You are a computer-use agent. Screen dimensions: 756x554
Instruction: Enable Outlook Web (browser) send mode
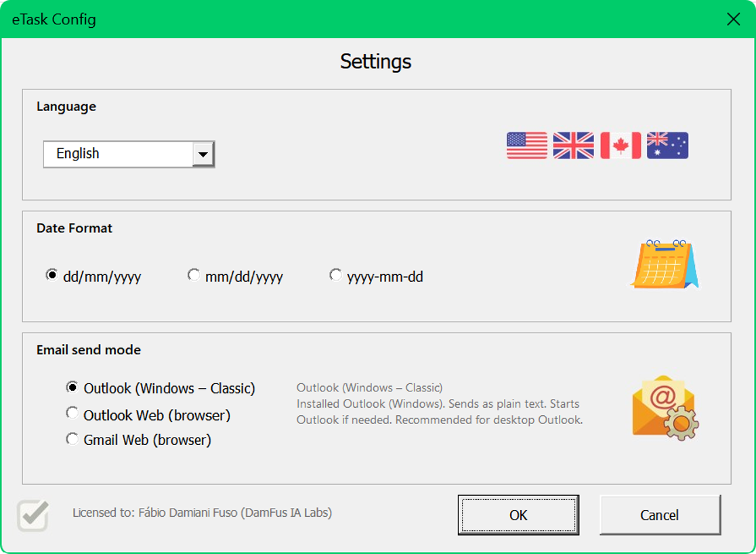click(x=72, y=412)
